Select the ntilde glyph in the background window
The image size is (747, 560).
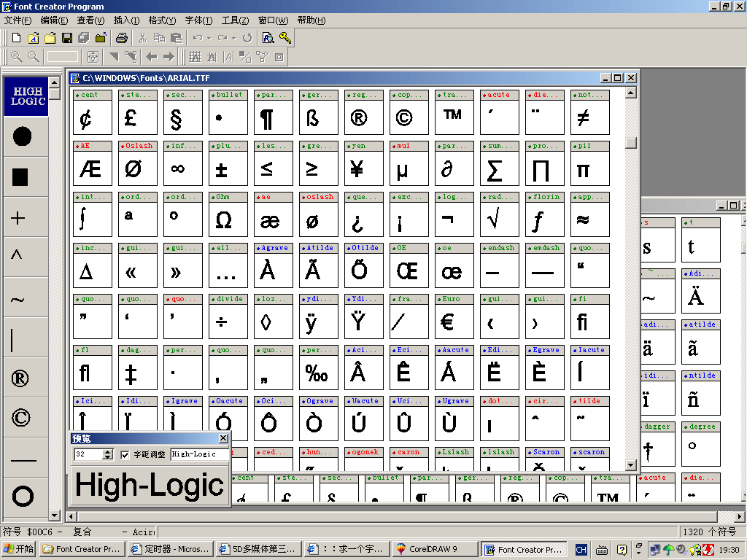[x=701, y=393]
